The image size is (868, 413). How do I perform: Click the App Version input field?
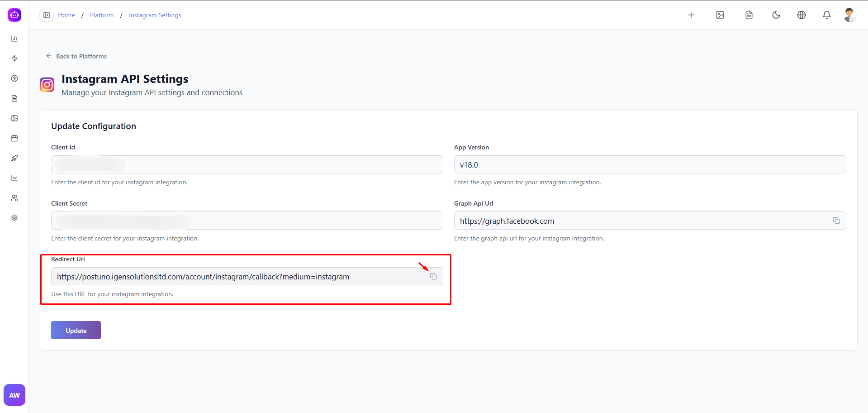tap(650, 164)
